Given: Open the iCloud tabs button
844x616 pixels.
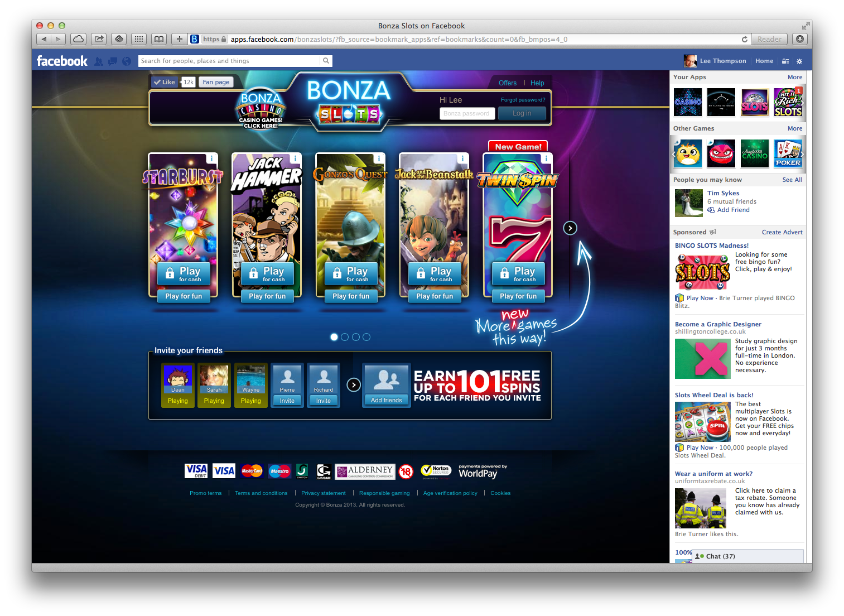Looking at the screenshot, I should pos(79,39).
